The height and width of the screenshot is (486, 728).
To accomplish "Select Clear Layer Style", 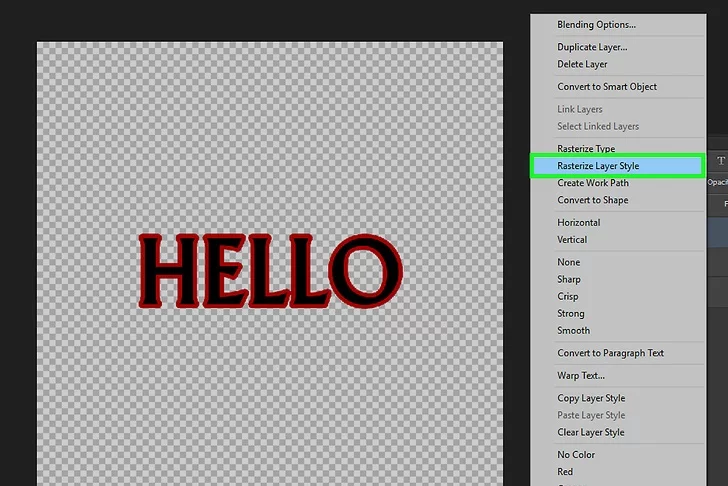I will [591, 432].
